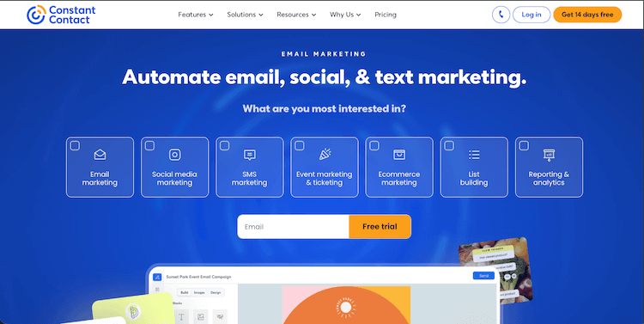Tick the Event marketing & ticketing checkbox
Viewport: 644px width, 324px height.
[300, 145]
